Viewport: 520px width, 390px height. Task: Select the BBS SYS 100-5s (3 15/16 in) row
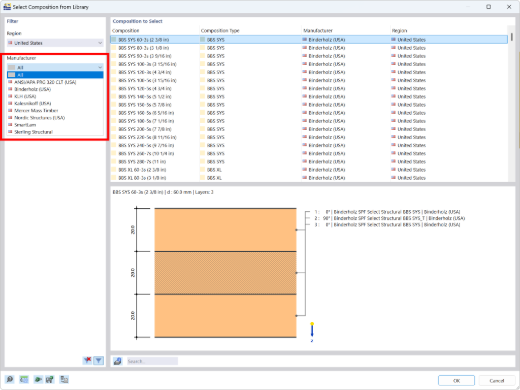[309, 80]
